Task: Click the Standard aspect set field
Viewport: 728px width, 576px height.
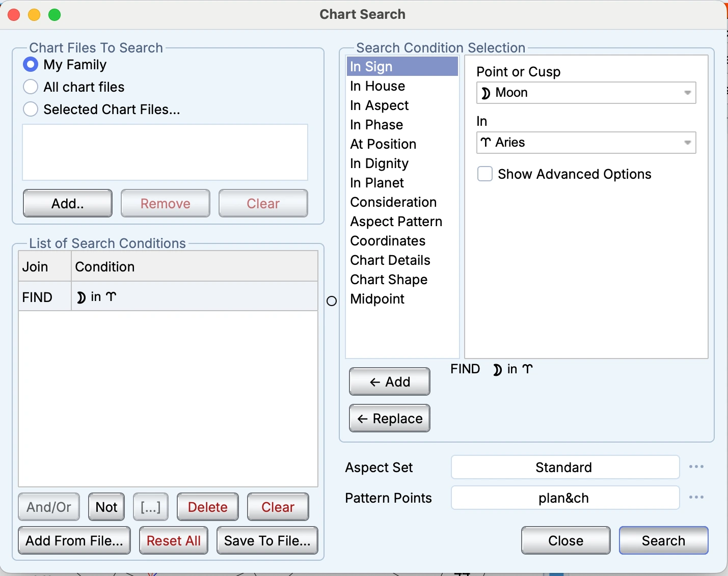Action: coord(565,468)
